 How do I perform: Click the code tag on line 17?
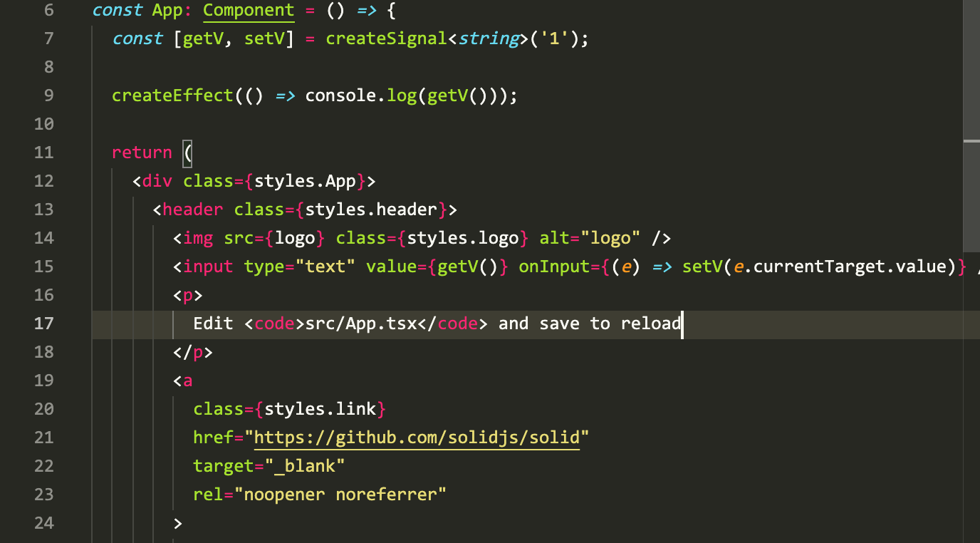274,323
